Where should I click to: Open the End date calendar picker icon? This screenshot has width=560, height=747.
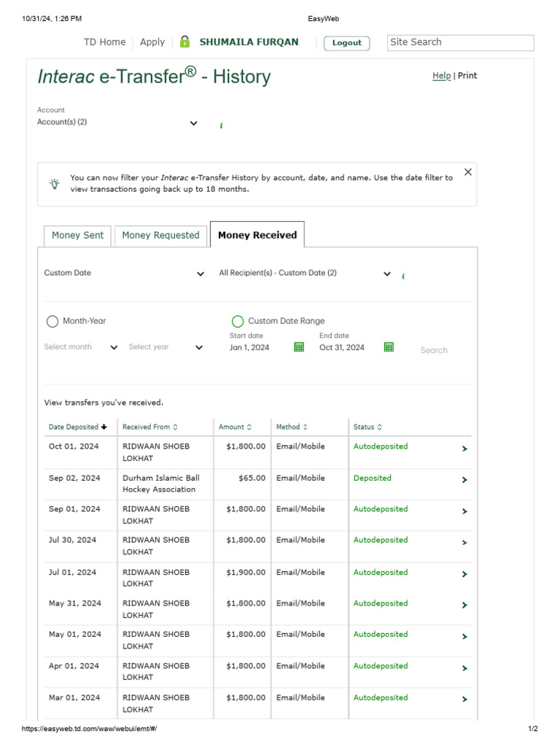(x=389, y=347)
